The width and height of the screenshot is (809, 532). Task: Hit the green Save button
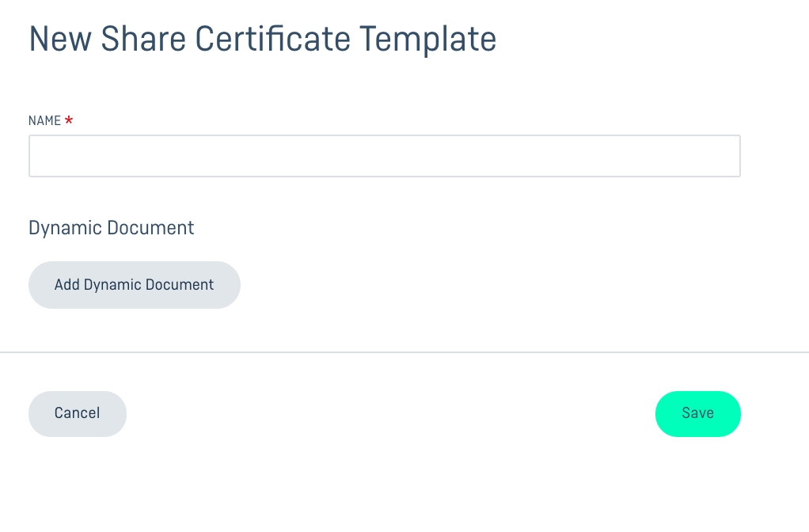pos(698,414)
